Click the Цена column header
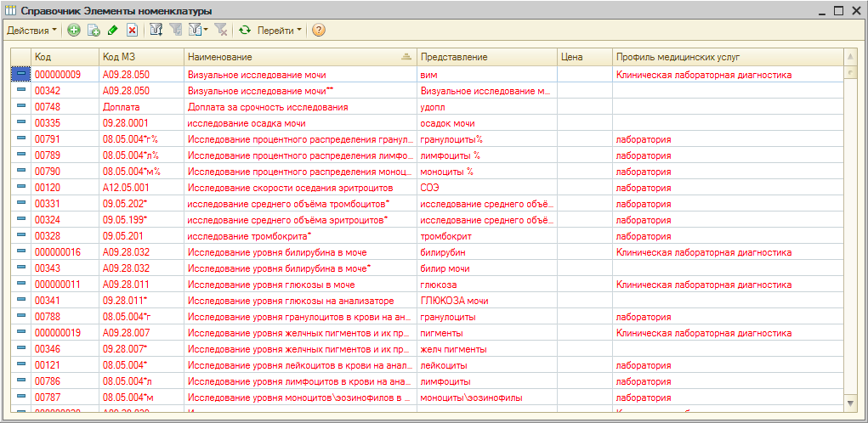 coord(583,56)
